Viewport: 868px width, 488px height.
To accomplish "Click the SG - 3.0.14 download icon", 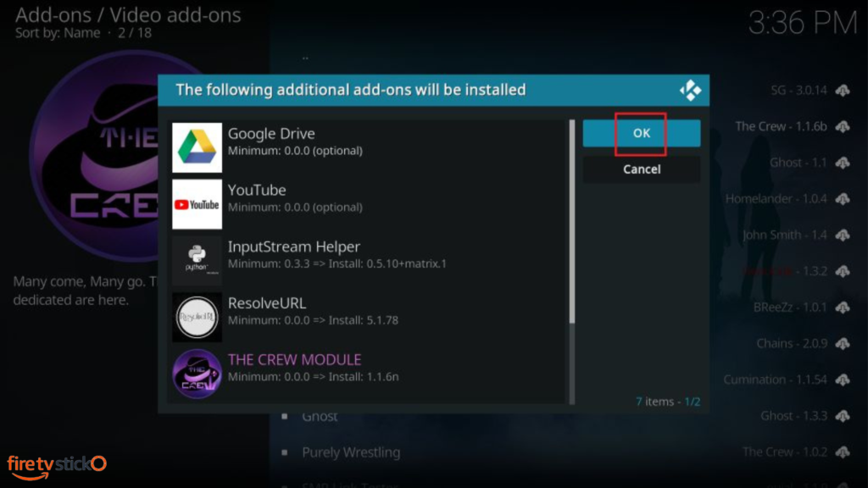I will tap(843, 90).
